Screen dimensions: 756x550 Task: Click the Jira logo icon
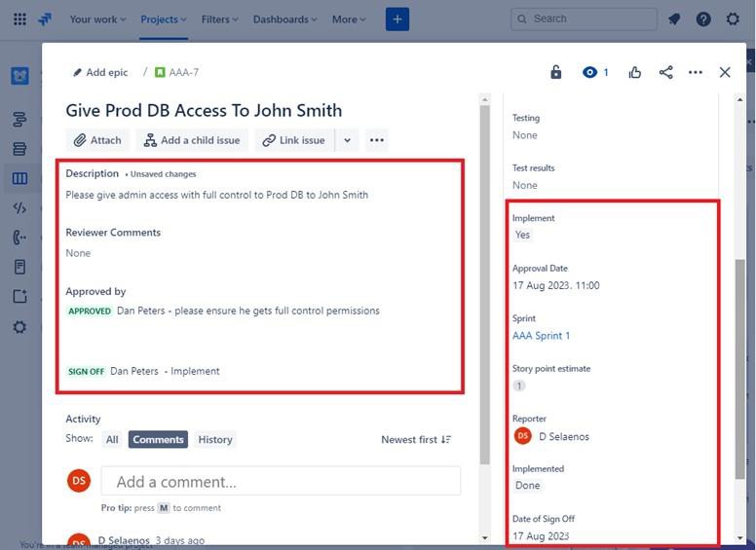(45, 19)
